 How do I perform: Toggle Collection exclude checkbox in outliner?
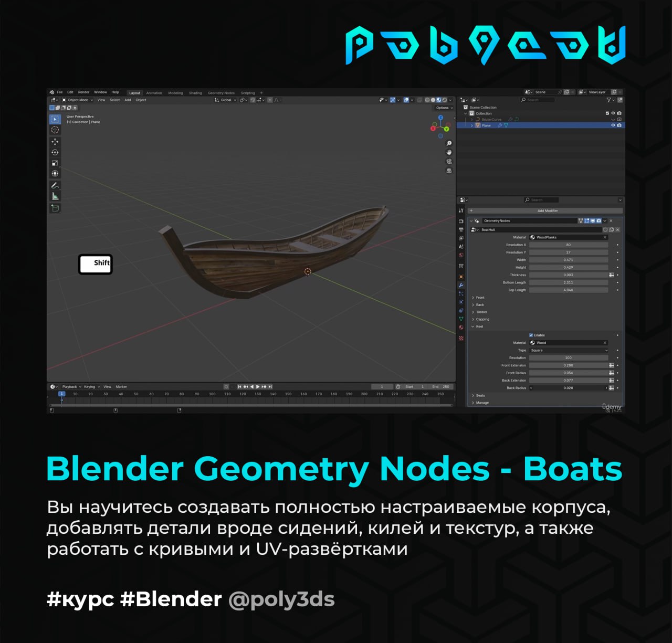click(x=607, y=113)
